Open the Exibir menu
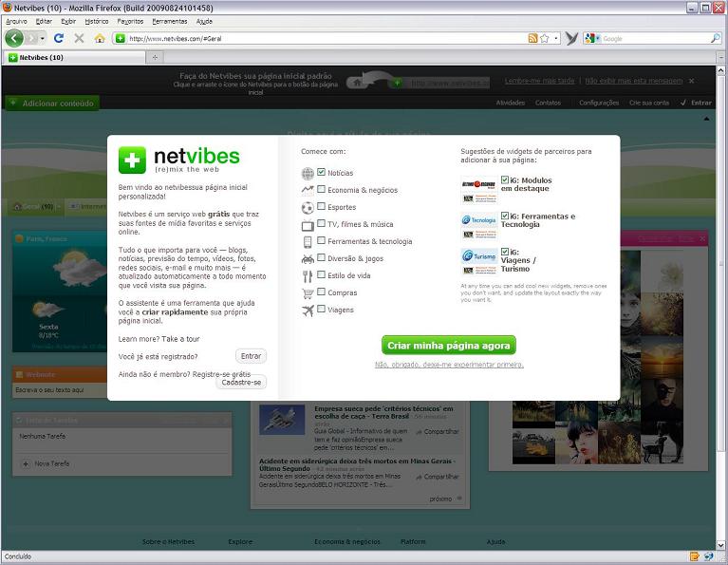This screenshot has width=728, height=565. click(x=68, y=22)
